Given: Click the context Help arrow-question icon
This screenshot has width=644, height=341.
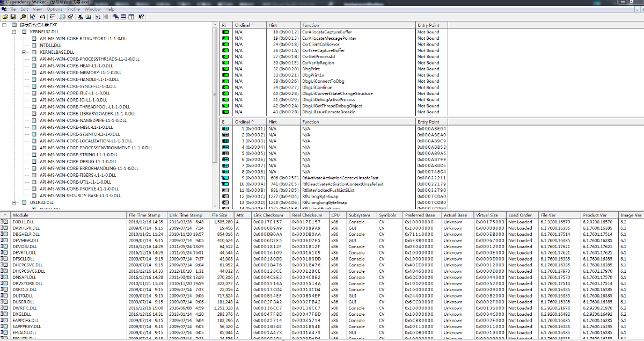Looking at the screenshot, I should (x=141, y=17).
